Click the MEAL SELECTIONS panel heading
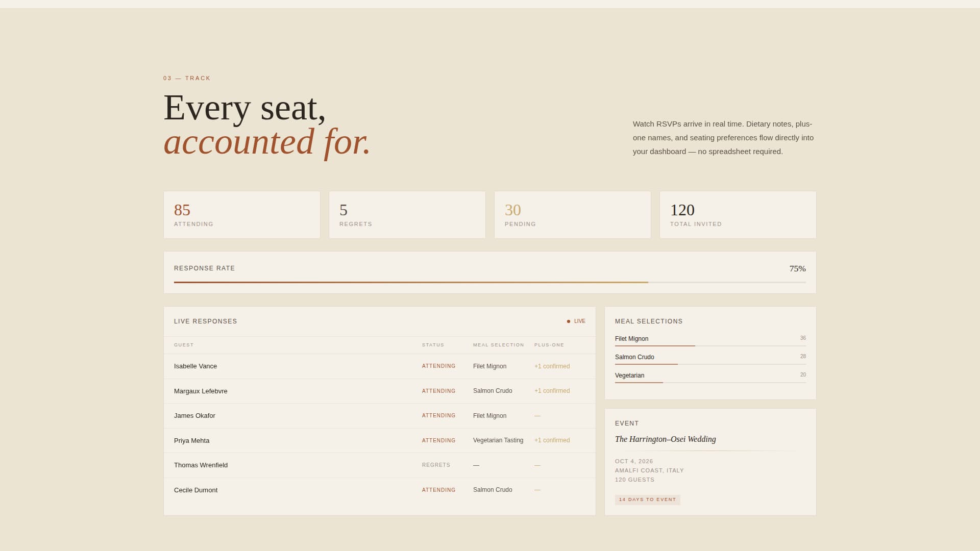Image resolution: width=980 pixels, height=551 pixels. point(649,321)
